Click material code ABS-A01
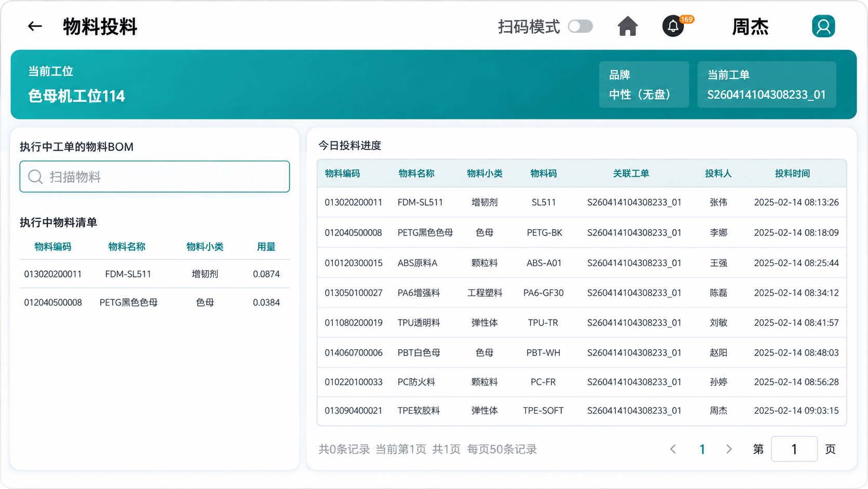 (544, 263)
